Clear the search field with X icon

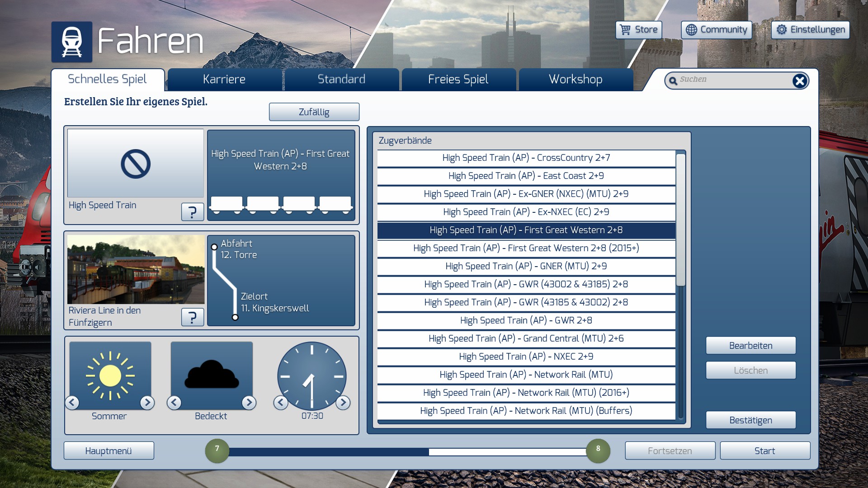coord(799,81)
